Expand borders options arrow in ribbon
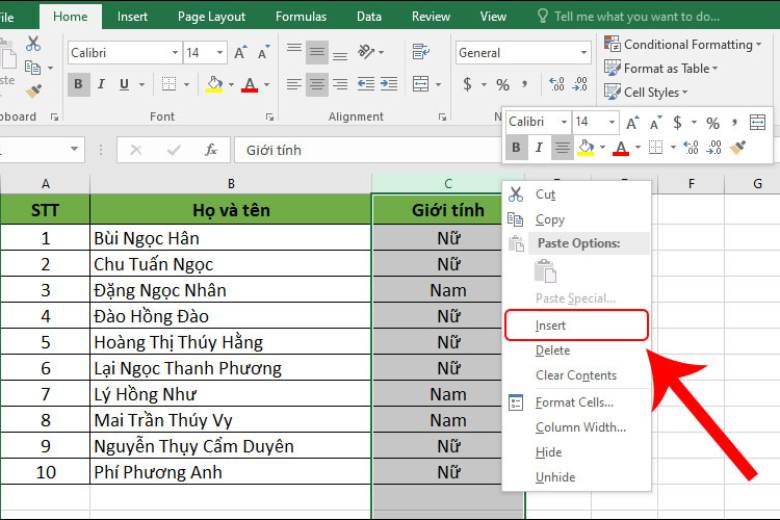This screenshot has width=780, height=520. click(x=187, y=85)
